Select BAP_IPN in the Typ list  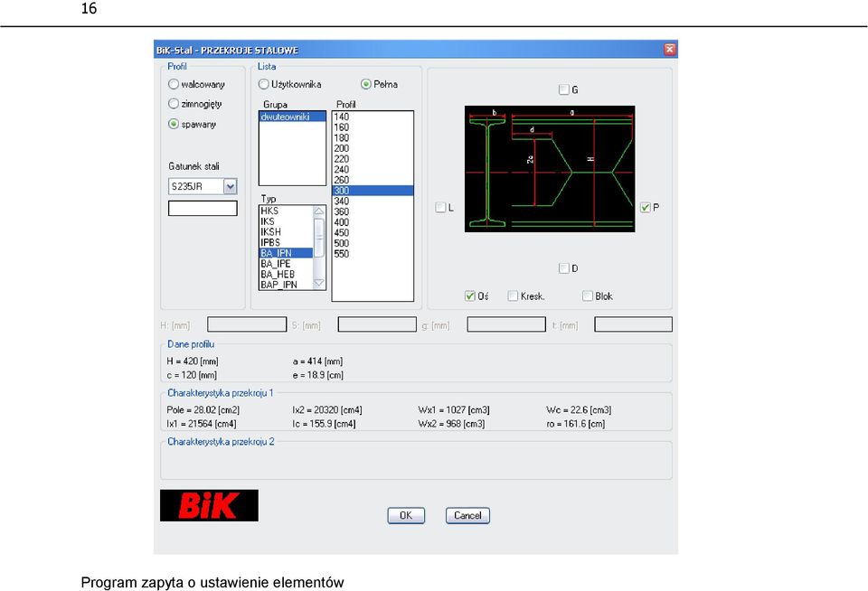click(287, 285)
